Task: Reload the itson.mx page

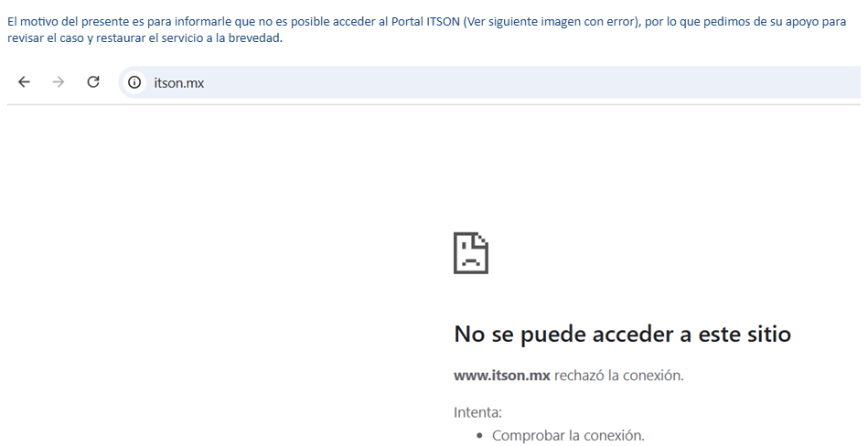Action: coord(93,82)
